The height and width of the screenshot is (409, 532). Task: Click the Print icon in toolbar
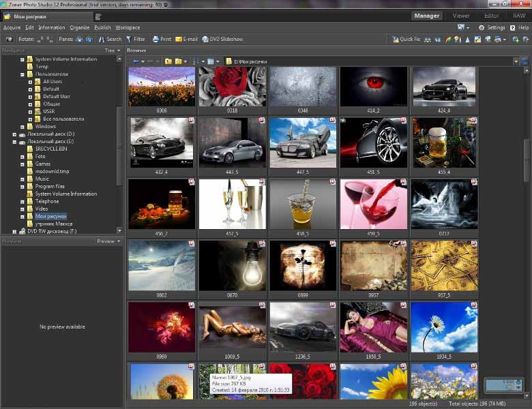156,39
